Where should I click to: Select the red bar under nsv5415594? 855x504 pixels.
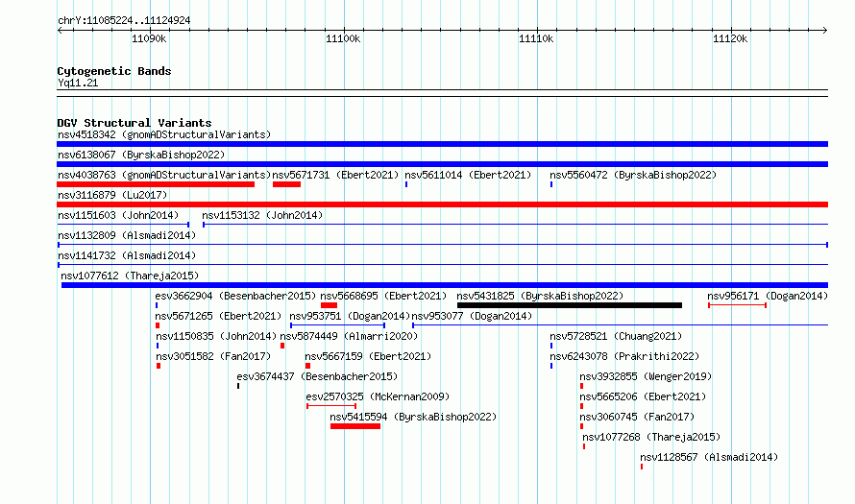click(355, 426)
